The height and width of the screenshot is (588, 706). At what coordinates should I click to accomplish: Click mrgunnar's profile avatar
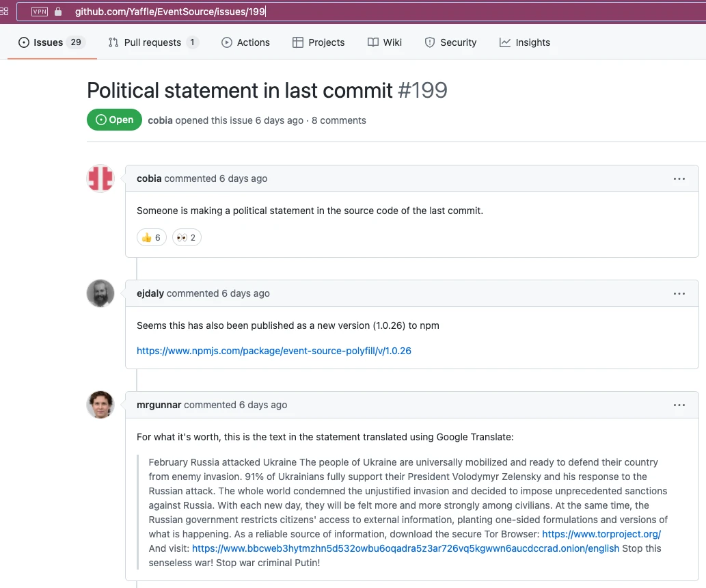[100, 405]
